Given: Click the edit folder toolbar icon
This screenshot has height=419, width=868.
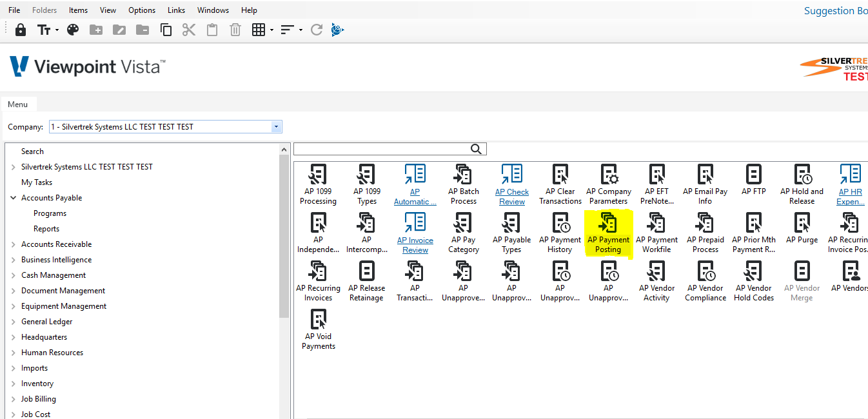Looking at the screenshot, I should [x=119, y=30].
